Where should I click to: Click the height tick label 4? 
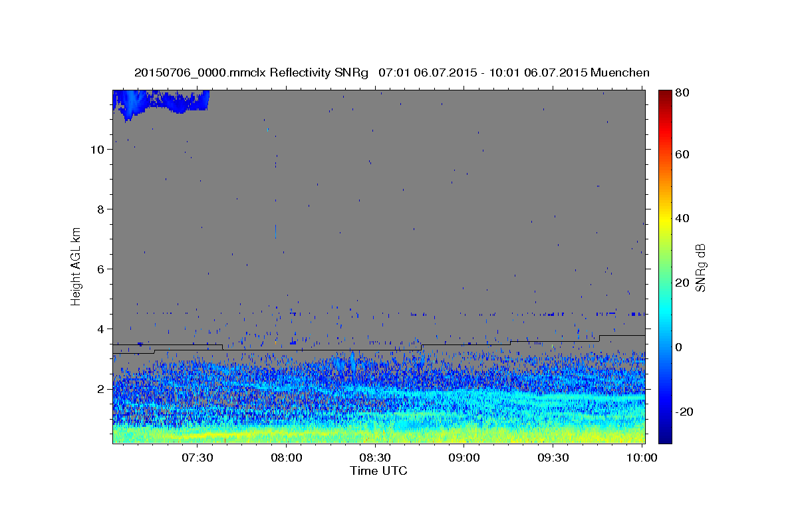100,329
